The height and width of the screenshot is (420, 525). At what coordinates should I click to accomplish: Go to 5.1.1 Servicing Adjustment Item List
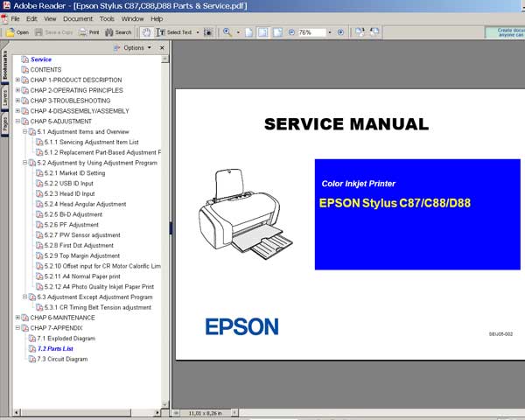pyautogui.click(x=91, y=142)
